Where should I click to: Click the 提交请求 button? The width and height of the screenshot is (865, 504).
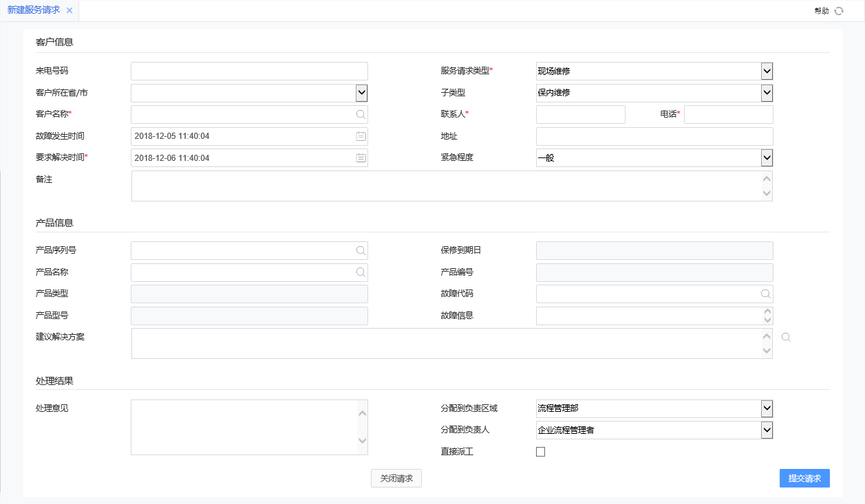(804, 479)
